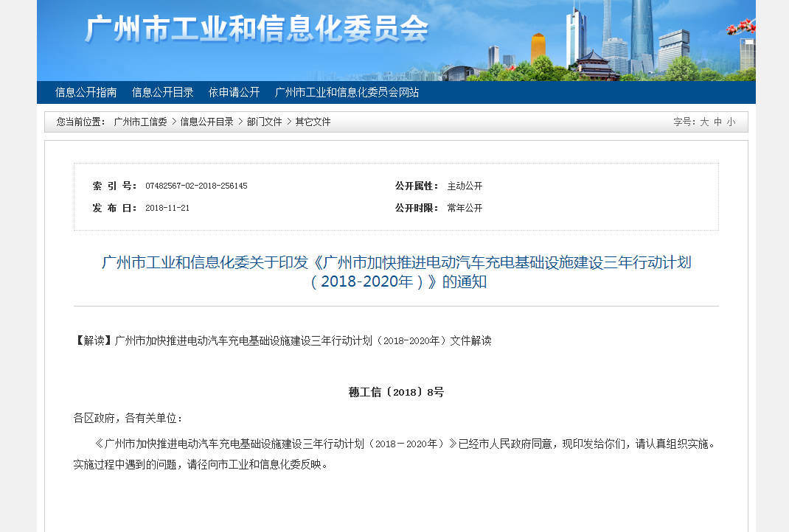789x532 pixels.
Task: Open 信息公开目录 in the blue navigation bar
Action: (x=162, y=92)
